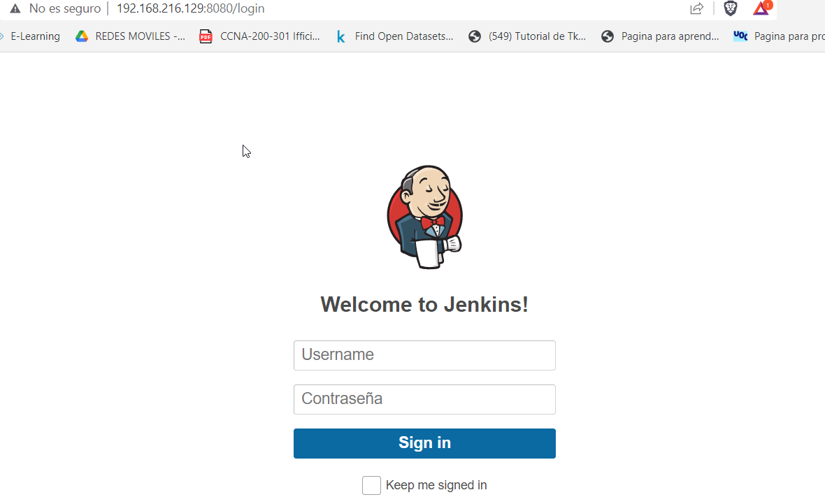The width and height of the screenshot is (825, 504).
Task: Open Brave Shields lion icon
Action: point(731,8)
